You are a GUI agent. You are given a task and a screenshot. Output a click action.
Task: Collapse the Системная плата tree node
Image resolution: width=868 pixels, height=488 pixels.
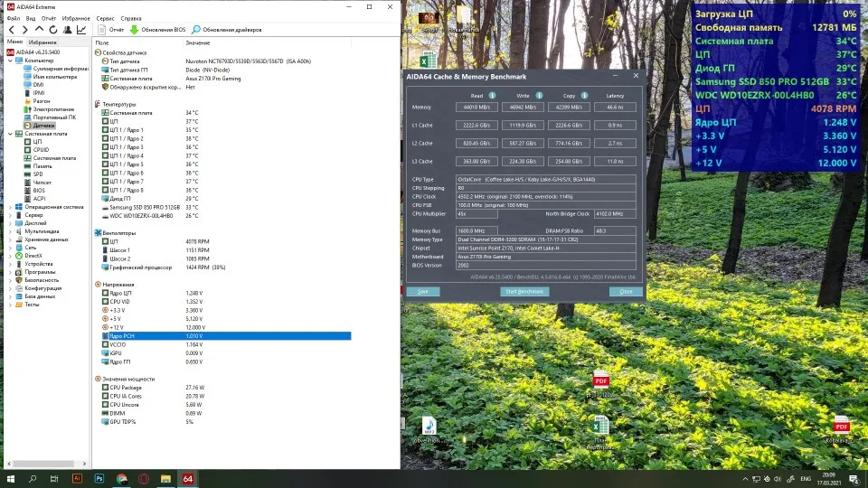(x=10, y=134)
